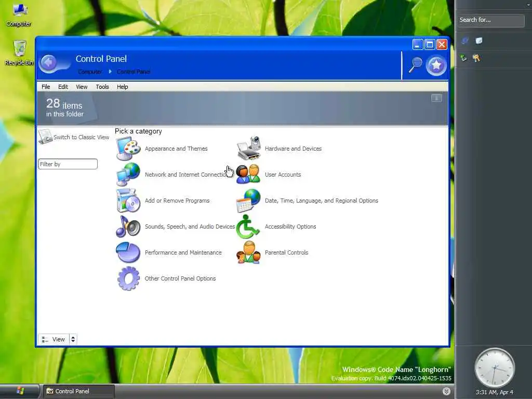The height and width of the screenshot is (399, 532).
Task: Click the keys icon in the sidebar
Action: point(476,58)
